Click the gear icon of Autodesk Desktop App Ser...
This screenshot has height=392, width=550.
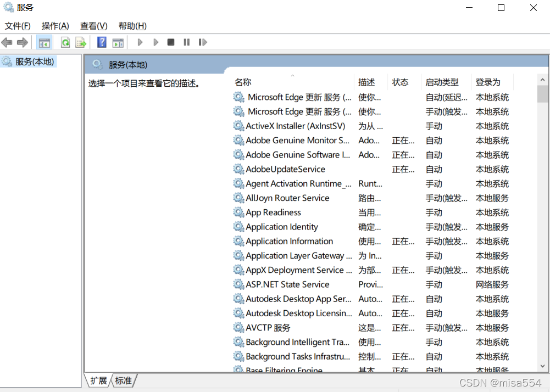coord(238,299)
